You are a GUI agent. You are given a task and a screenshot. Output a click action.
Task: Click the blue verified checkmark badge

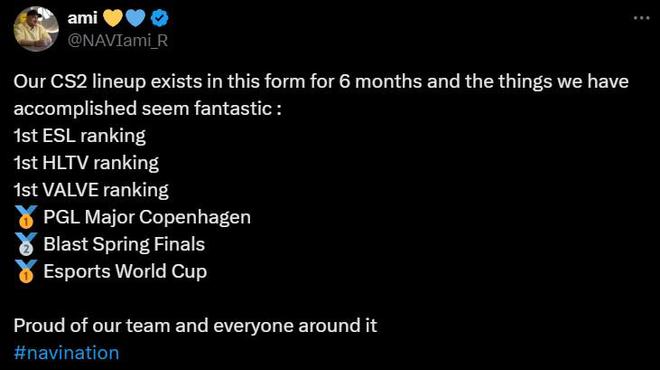(x=160, y=18)
